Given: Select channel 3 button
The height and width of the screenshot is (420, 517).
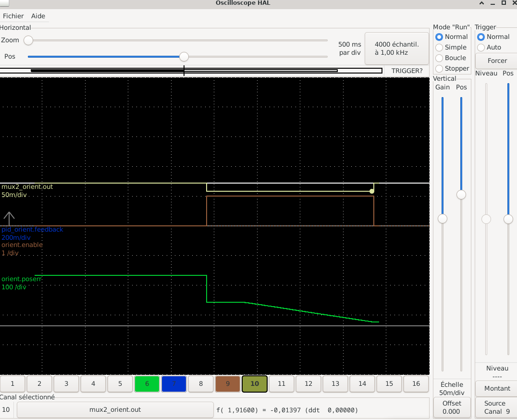Looking at the screenshot, I should pos(66,384).
